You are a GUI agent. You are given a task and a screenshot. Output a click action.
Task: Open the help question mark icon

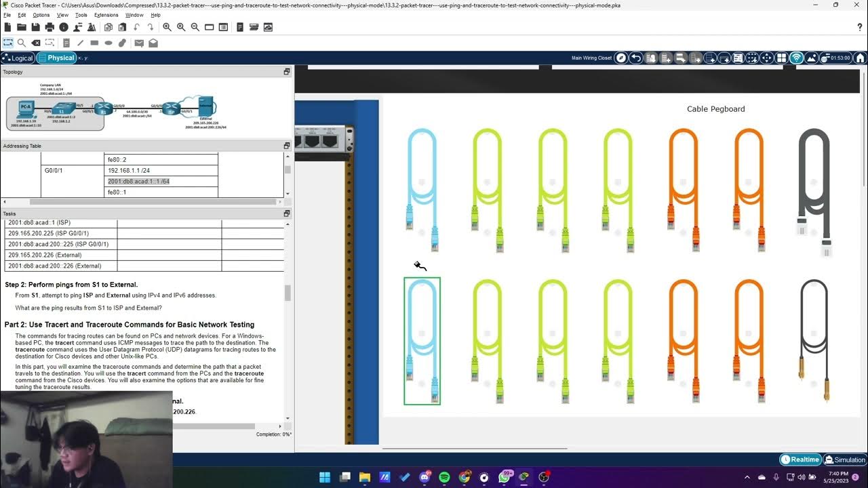point(860,27)
